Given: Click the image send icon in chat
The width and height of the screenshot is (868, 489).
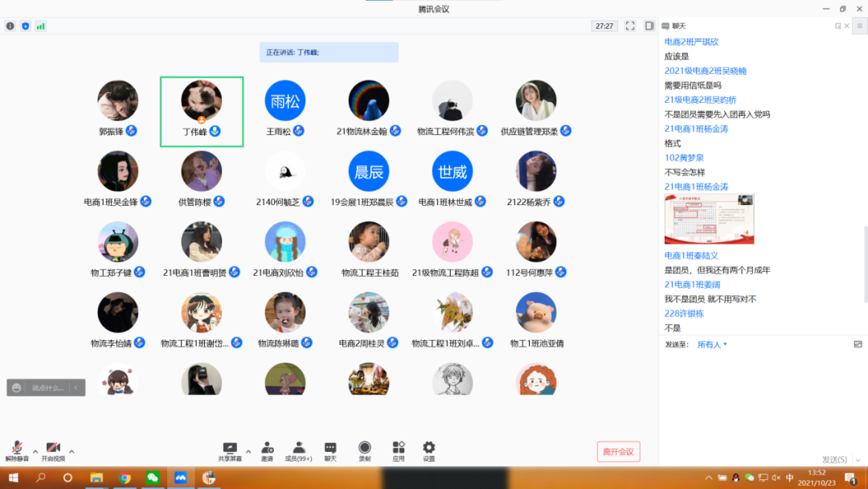Looking at the screenshot, I should pos(858,344).
